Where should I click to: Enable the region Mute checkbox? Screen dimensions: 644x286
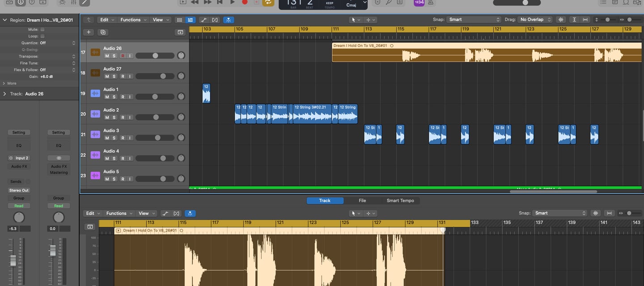point(42,29)
